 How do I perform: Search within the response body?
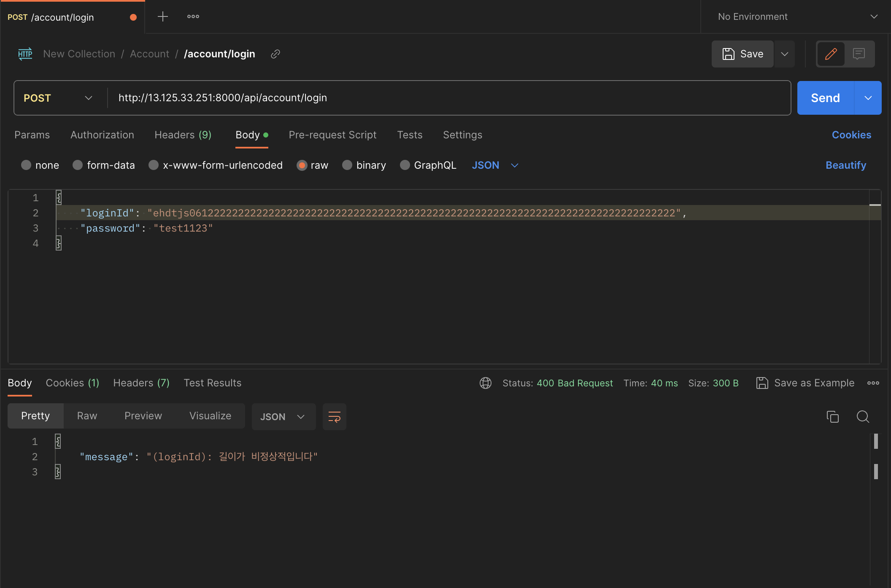point(863,417)
